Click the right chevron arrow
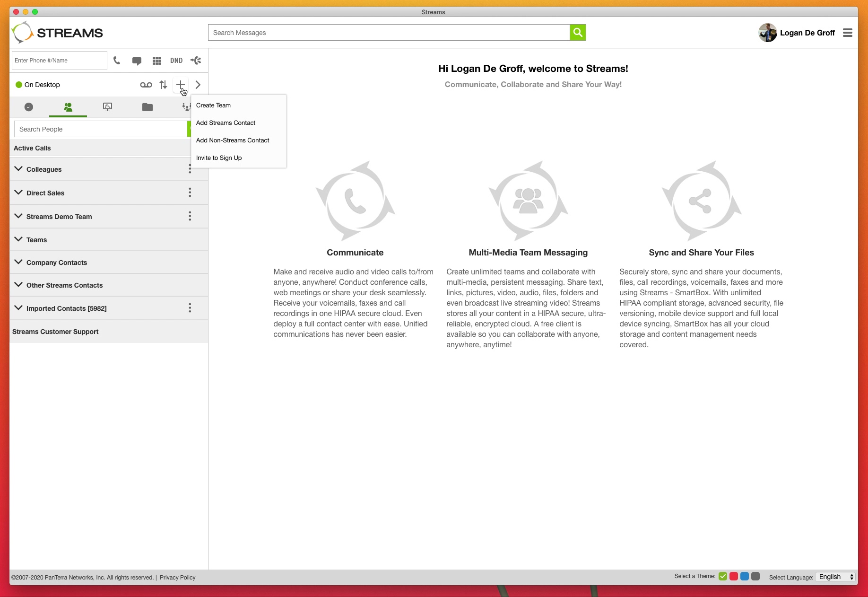This screenshot has width=868, height=597. pyautogui.click(x=198, y=85)
